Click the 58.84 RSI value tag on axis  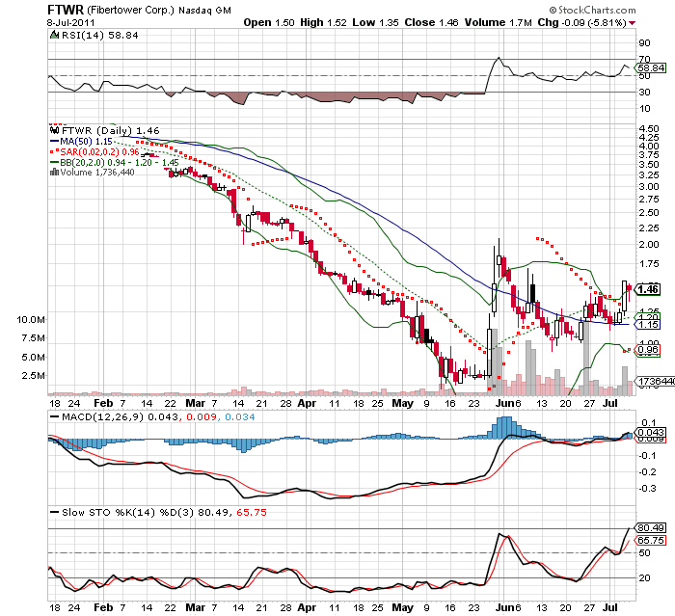pos(651,68)
